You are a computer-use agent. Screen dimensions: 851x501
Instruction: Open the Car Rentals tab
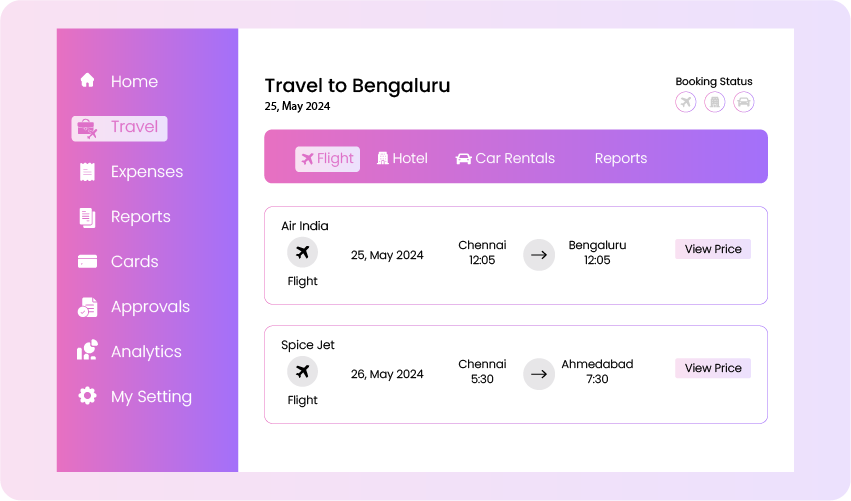click(505, 158)
